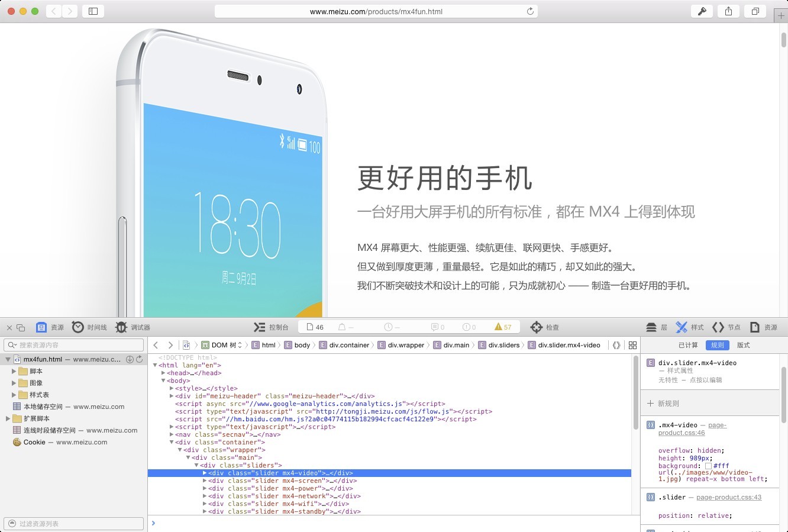The height and width of the screenshot is (532, 788).
Task: Toggle the curly-brackets source formatting icon
Action: click(x=616, y=345)
